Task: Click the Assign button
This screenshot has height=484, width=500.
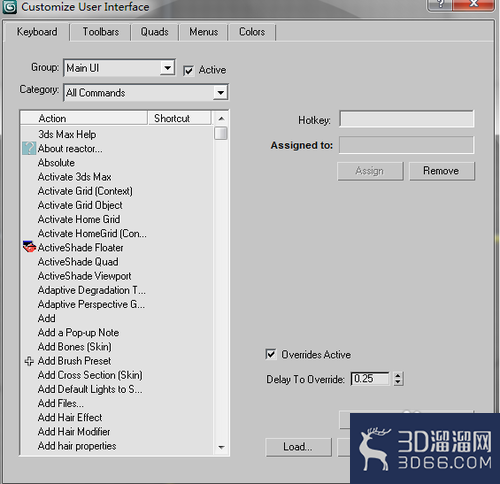Action: pos(370,171)
